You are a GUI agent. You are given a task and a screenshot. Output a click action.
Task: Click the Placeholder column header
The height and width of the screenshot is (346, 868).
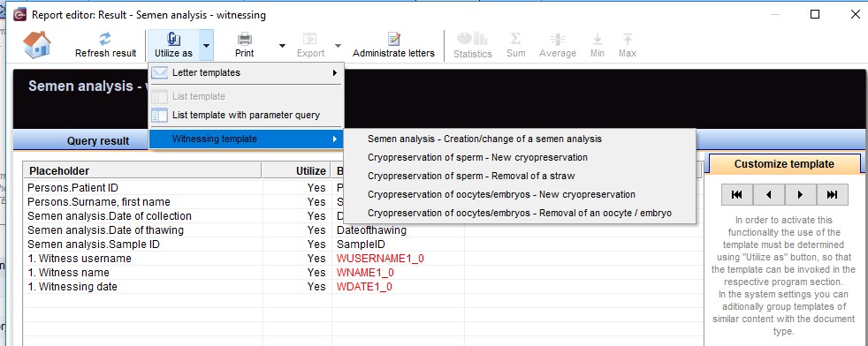(142, 170)
